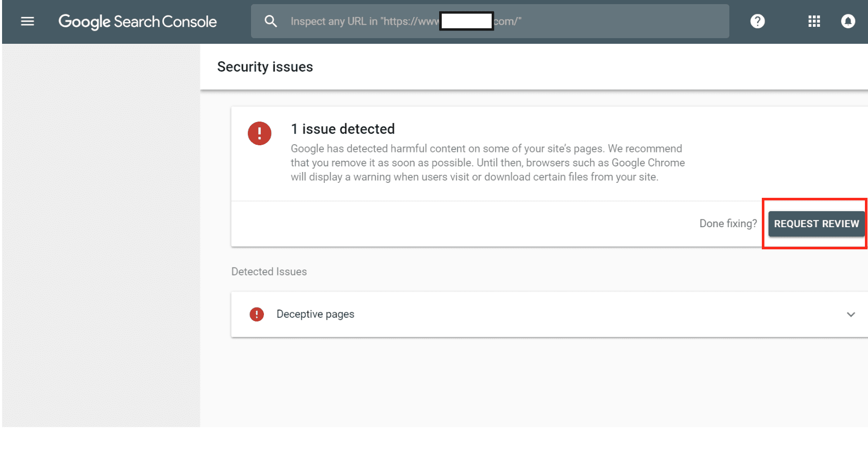The width and height of the screenshot is (868, 476).
Task: Click the 'Done fixing?' label
Action: 728,224
